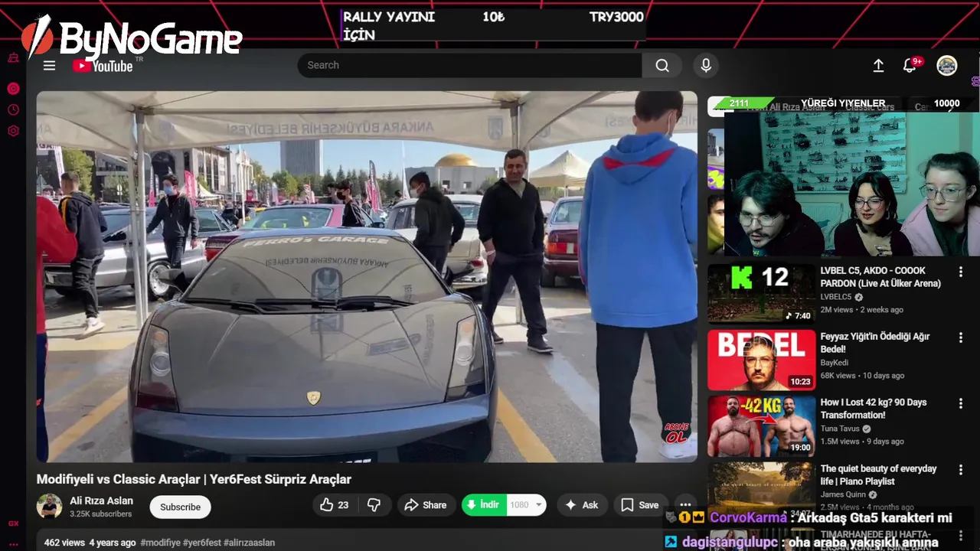The image size is (980, 551).
Task: Open Tuna Tavus channel name
Action: click(x=840, y=429)
